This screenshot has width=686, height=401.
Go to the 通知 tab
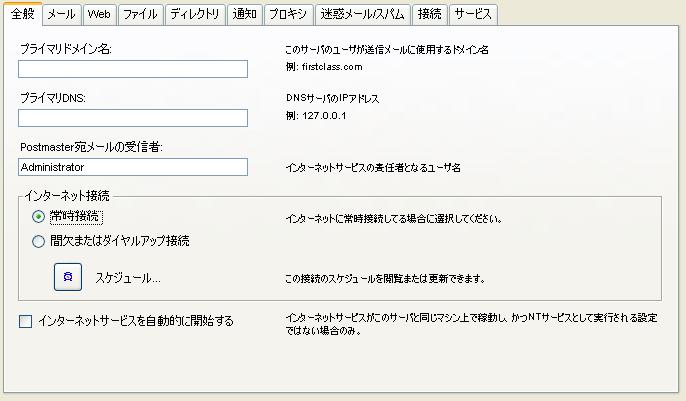[244, 14]
